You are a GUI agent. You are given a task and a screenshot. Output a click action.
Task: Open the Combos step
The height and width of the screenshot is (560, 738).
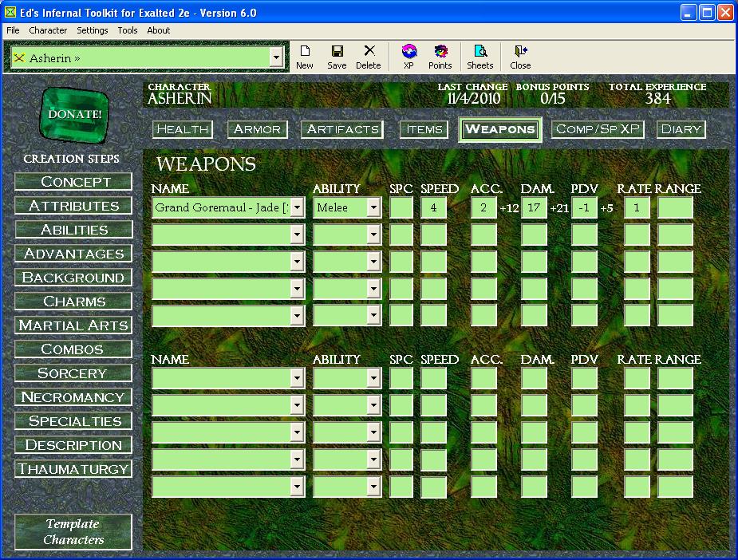[73, 349]
